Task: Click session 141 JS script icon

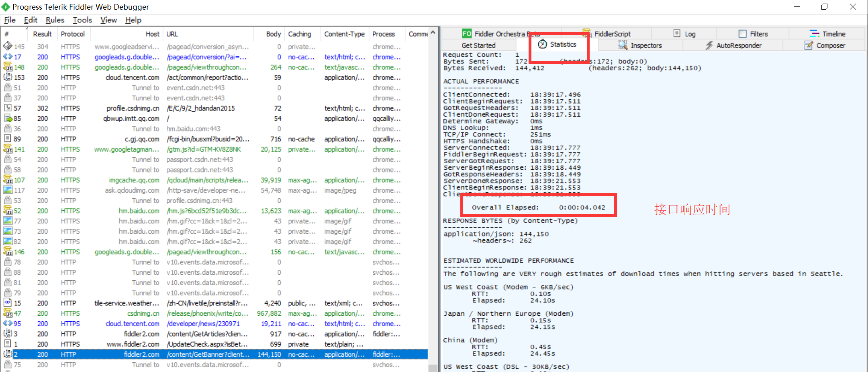Action: pyautogui.click(x=8, y=149)
